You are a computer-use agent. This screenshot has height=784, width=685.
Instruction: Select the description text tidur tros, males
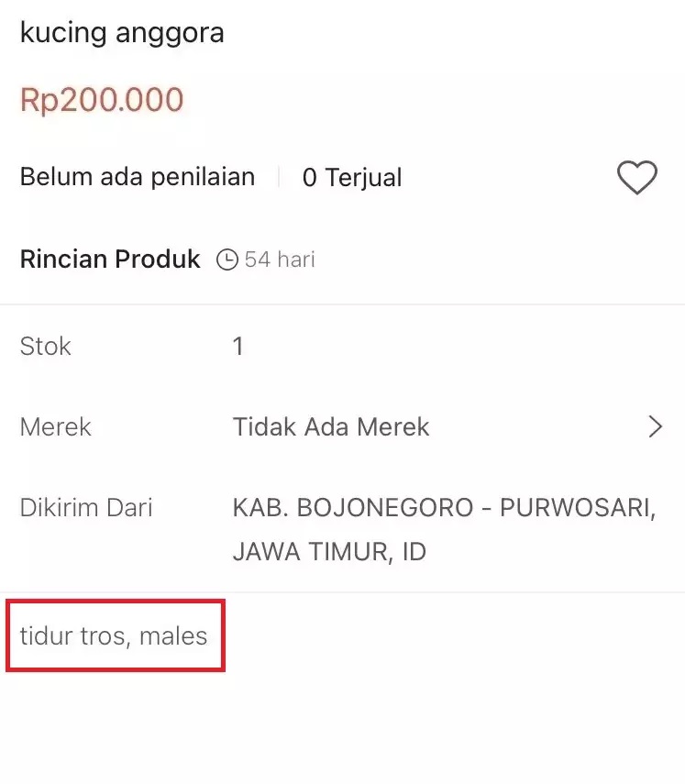(x=113, y=635)
